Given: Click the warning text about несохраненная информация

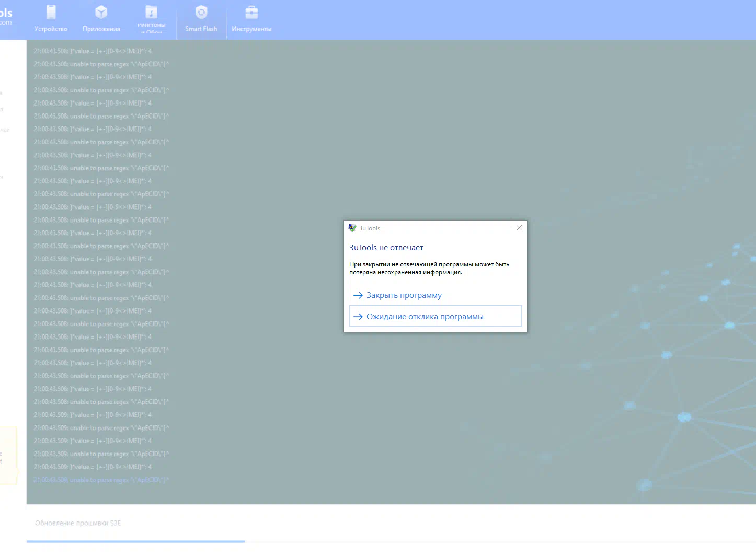Looking at the screenshot, I should click(x=429, y=268).
